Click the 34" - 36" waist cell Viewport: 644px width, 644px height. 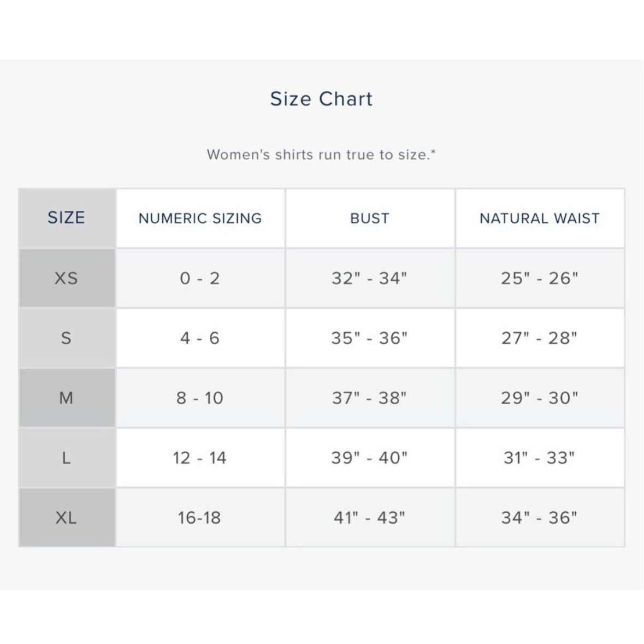(540, 517)
